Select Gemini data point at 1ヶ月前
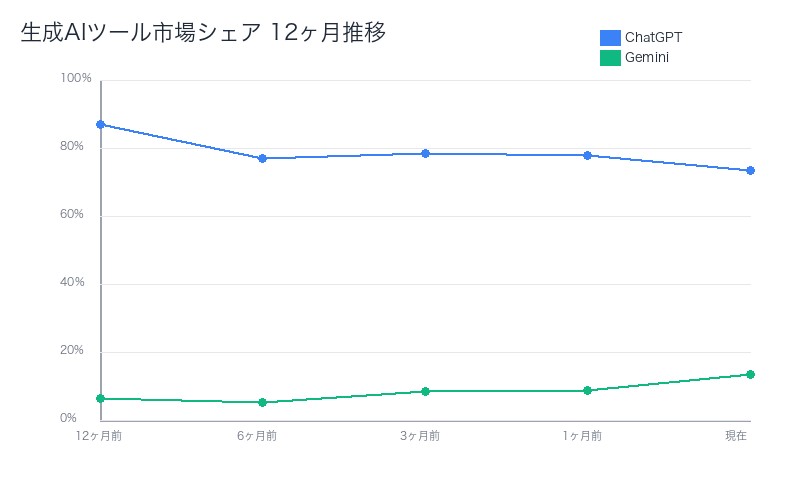 [x=588, y=391]
